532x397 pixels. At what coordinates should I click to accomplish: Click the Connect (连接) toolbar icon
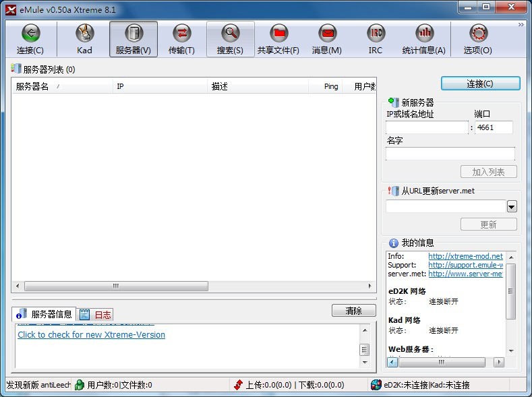(30, 39)
